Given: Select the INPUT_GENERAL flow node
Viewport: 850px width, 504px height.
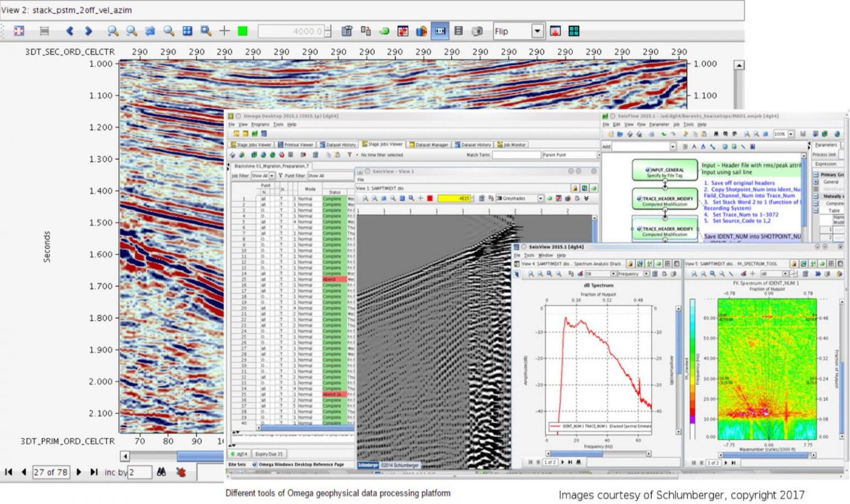Looking at the screenshot, I should pos(664,171).
